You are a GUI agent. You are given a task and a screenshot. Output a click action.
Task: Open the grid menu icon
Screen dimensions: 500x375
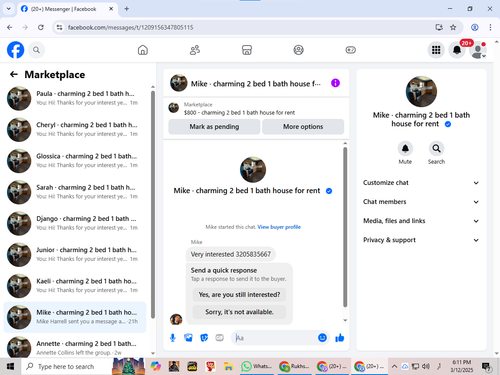tap(436, 50)
